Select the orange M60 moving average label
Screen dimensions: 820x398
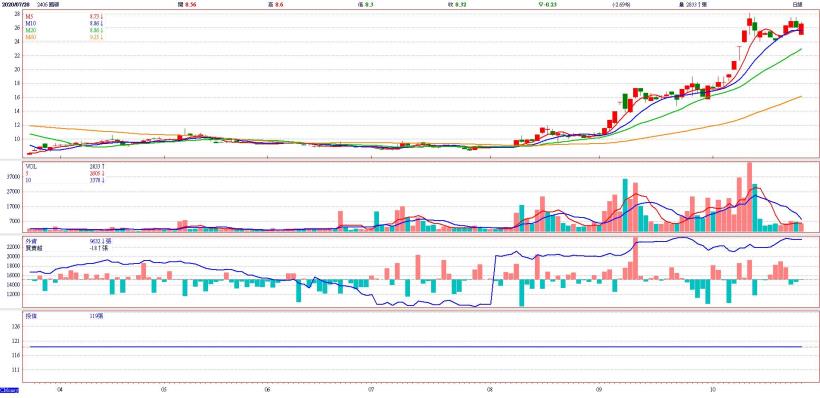[x=29, y=37]
